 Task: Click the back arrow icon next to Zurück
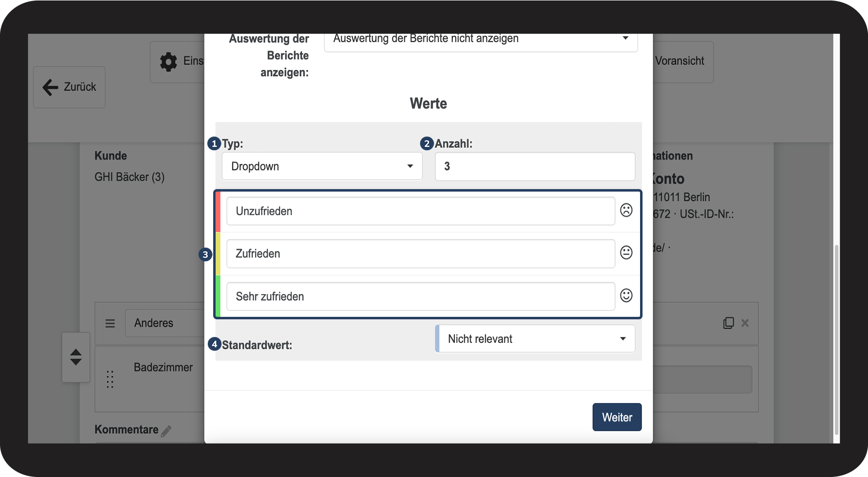coord(50,87)
